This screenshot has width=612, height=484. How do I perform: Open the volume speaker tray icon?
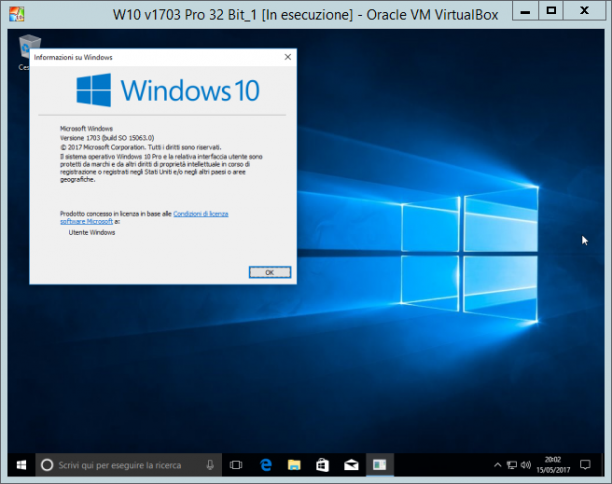click(x=526, y=465)
